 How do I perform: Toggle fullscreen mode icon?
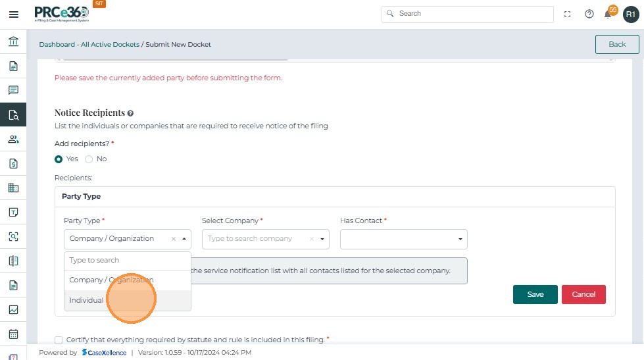[568, 14]
